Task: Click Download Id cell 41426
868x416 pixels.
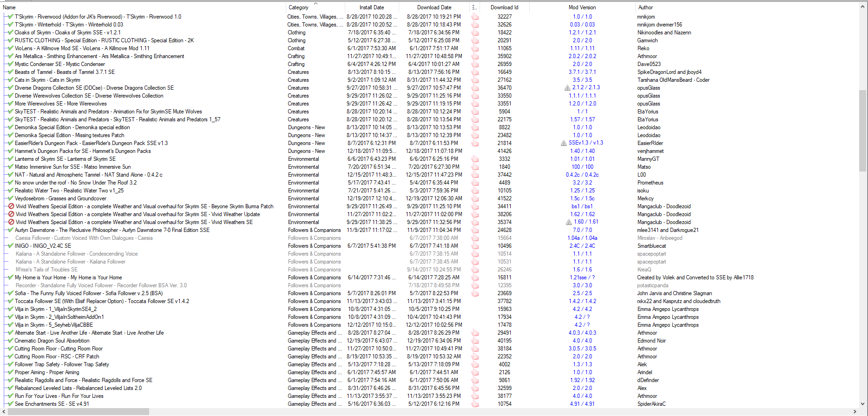Action: tap(504, 151)
